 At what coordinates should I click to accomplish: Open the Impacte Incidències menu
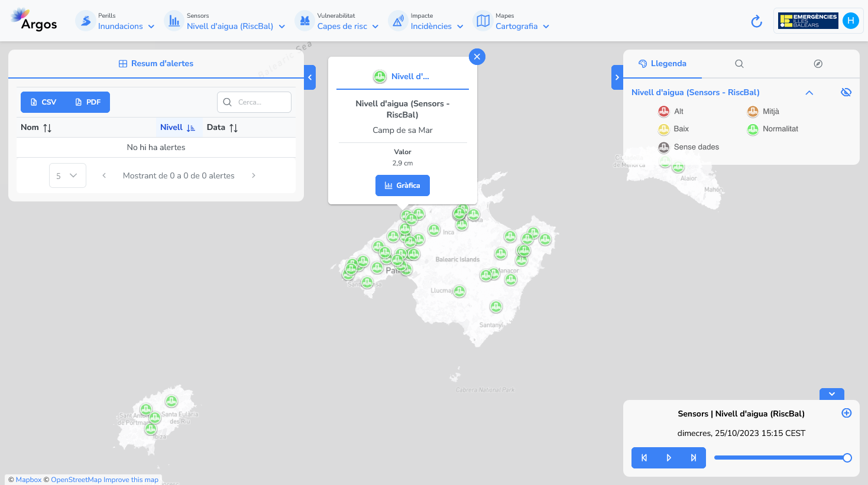coord(426,21)
